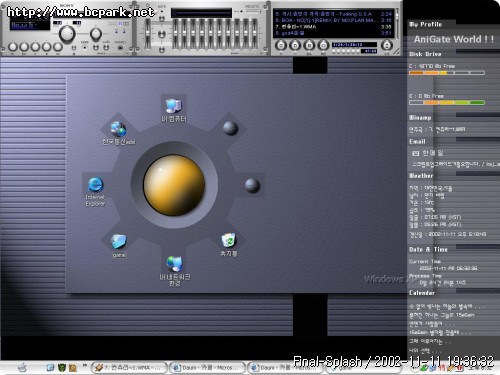Click the AniGate World profile title
This screenshot has width=500, height=375.
point(454,39)
